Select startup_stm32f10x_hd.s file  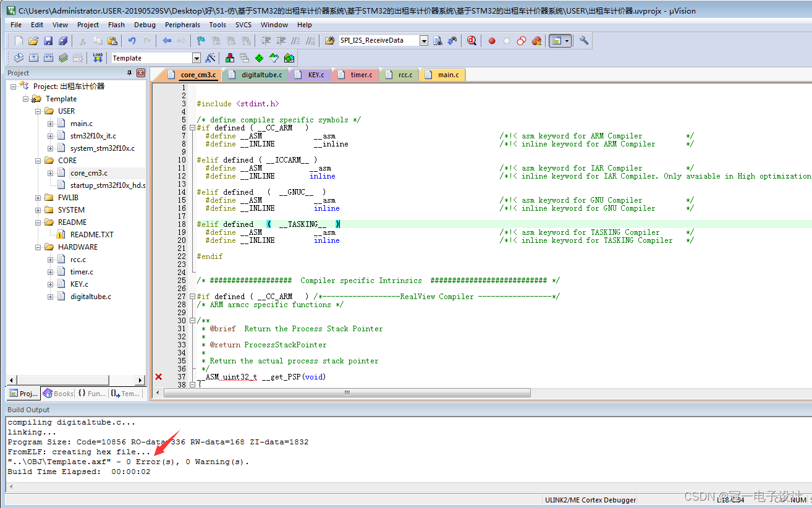[108, 185]
